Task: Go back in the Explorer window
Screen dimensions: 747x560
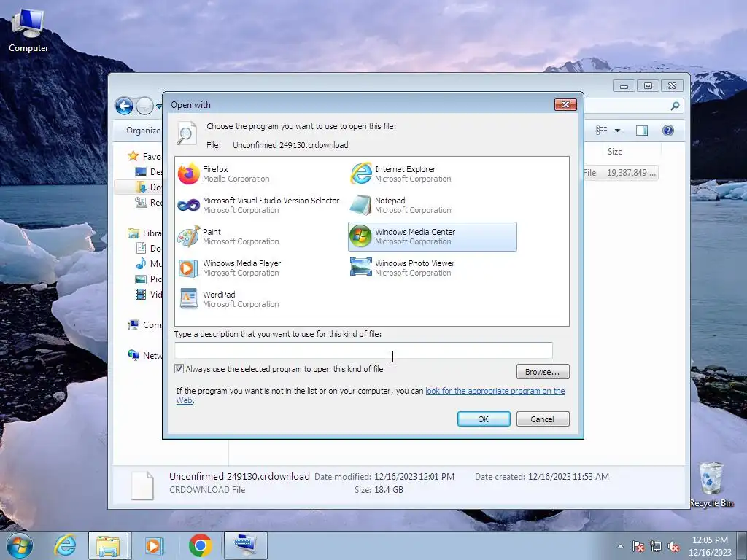Action: [124, 106]
